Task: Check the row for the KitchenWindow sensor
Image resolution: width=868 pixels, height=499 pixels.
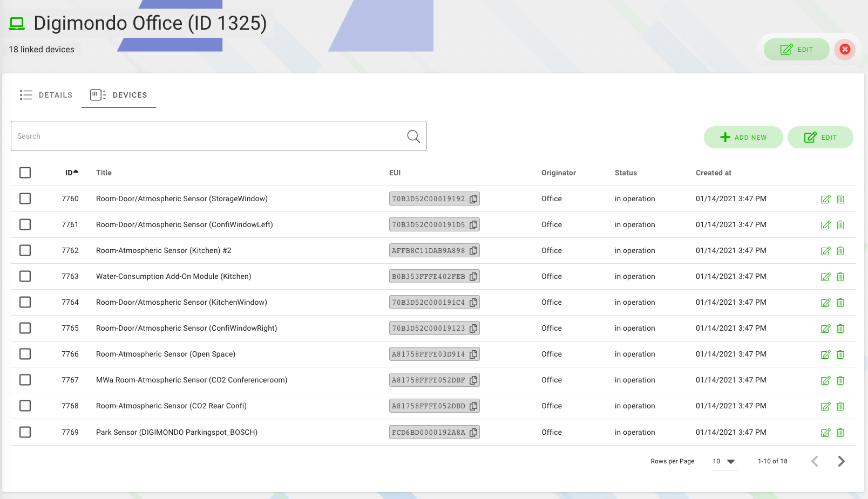Action: coord(25,302)
